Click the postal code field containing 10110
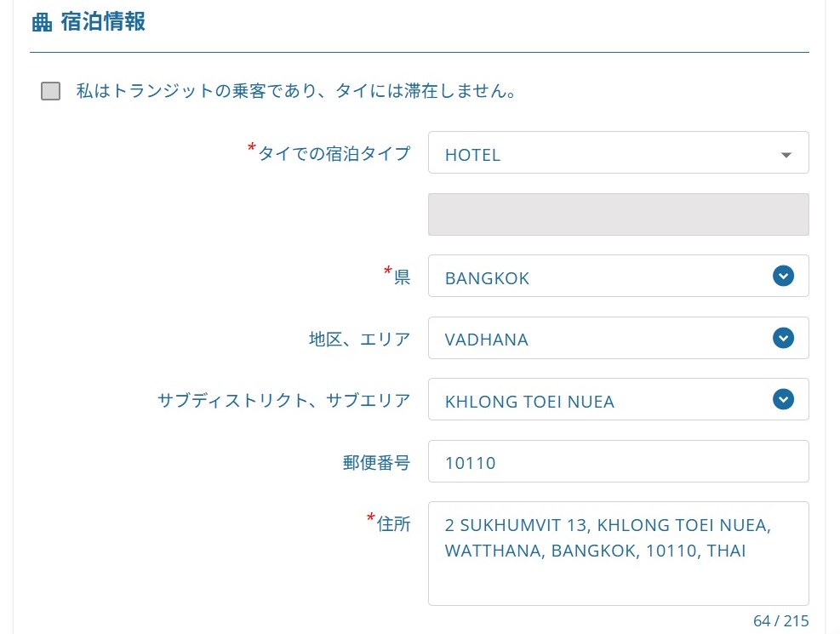 618,462
